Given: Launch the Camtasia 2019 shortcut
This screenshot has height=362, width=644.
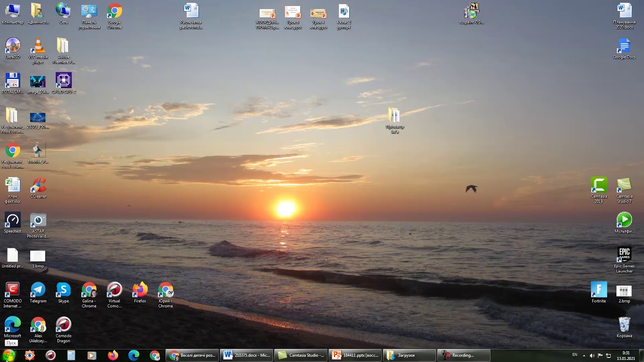Looking at the screenshot, I should point(599,191).
